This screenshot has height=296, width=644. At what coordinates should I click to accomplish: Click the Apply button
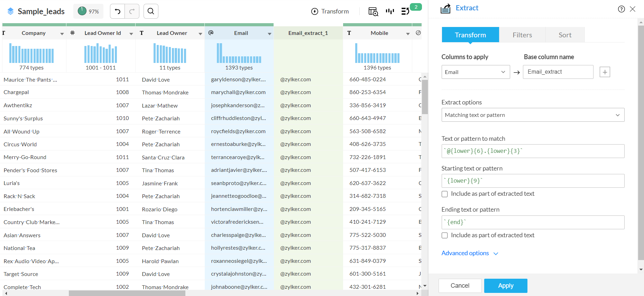[505, 286]
